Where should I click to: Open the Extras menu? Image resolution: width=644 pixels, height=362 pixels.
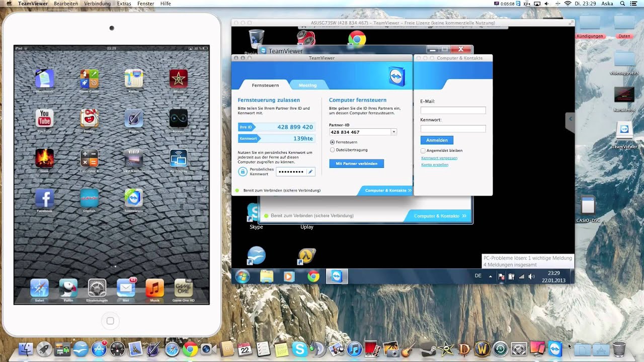(x=124, y=4)
